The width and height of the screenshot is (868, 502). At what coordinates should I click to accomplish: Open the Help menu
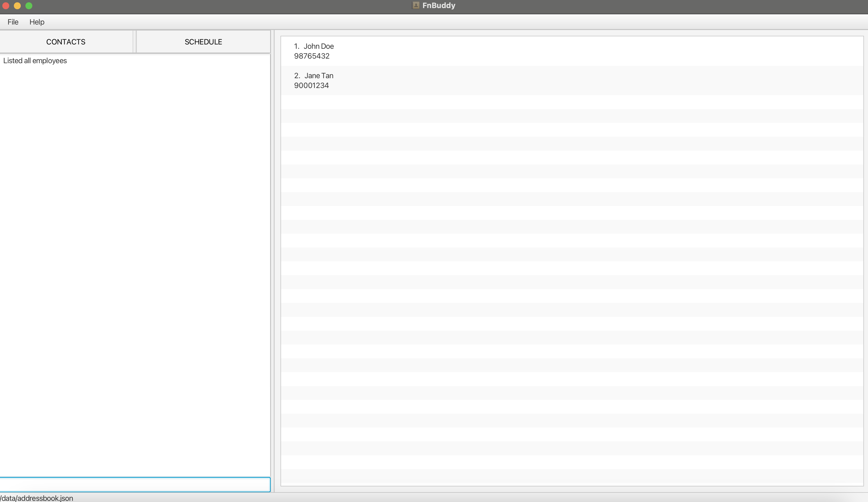37,22
